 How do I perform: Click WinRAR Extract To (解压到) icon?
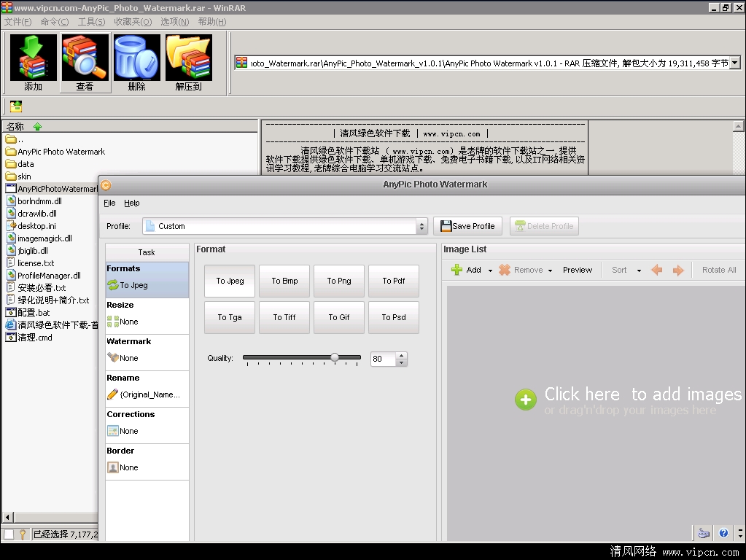point(188,62)
